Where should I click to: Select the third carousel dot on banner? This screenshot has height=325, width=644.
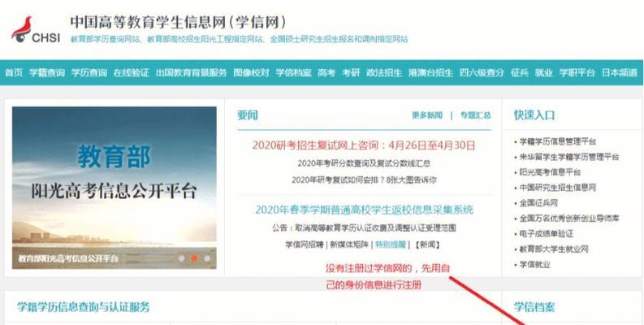tap(207, 258)
